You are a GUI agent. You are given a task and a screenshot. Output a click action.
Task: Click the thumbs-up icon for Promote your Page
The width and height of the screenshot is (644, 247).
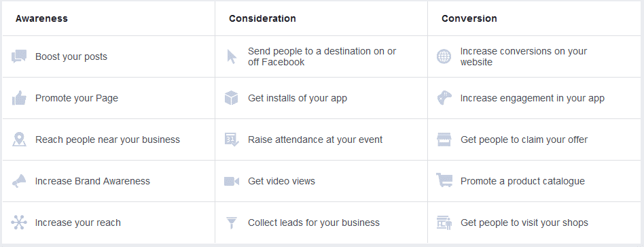click(x=19, y=98)
